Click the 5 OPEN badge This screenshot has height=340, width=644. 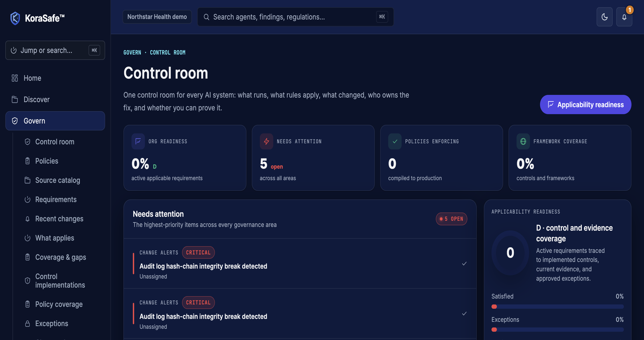coord(452,219)
